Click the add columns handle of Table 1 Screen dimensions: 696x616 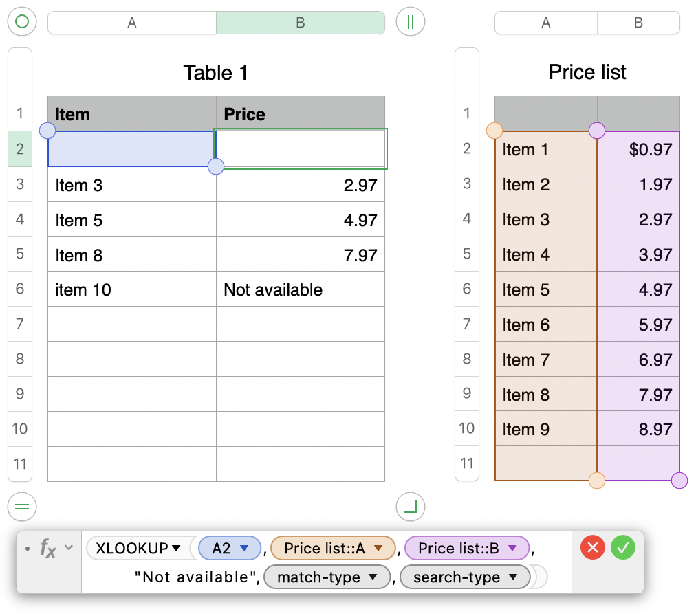click(x=411, y=22)
